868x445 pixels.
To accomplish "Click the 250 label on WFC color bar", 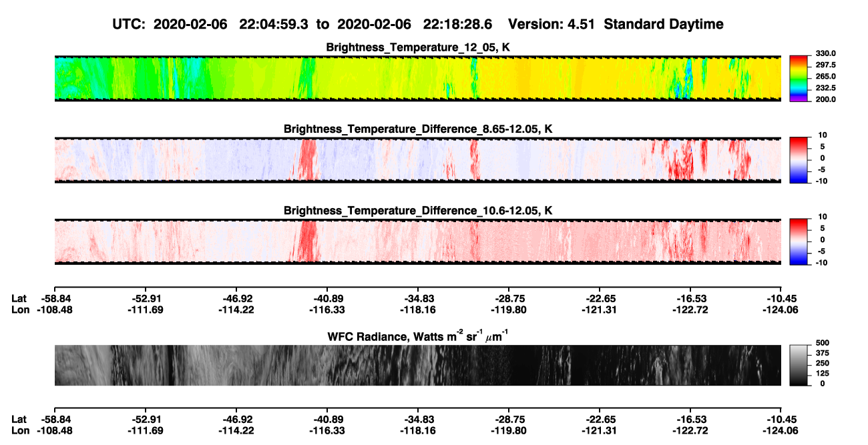I will [823, 364].
